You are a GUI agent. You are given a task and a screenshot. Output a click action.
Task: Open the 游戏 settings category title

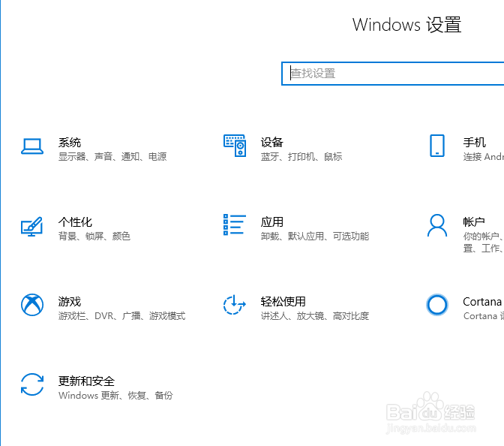[70, 302]
